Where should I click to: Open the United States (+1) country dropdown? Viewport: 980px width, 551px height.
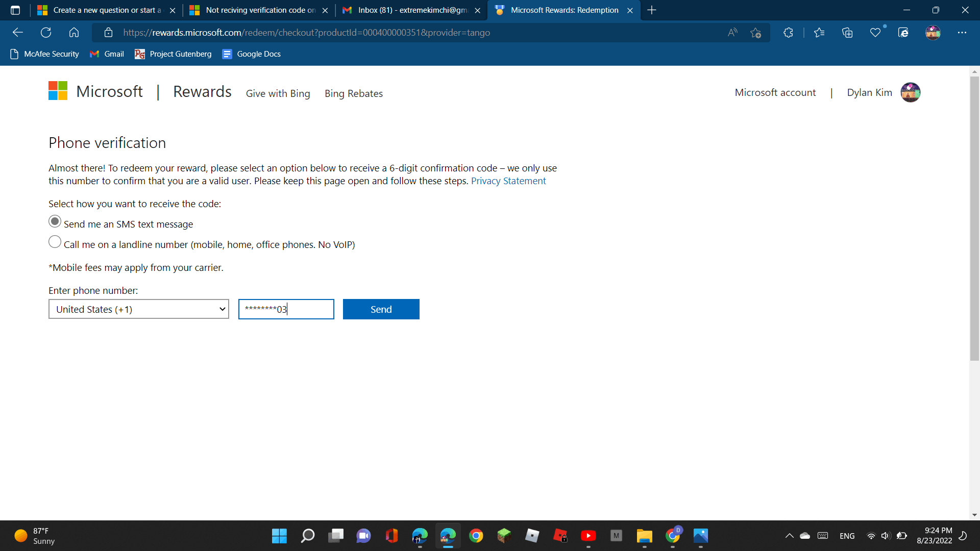click(x=139, y=309)
